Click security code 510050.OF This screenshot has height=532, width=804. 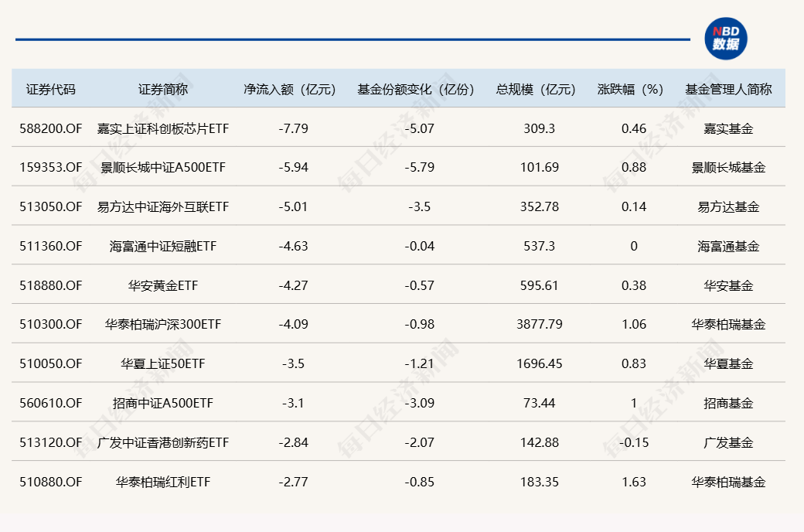click(x=51, y=363)
